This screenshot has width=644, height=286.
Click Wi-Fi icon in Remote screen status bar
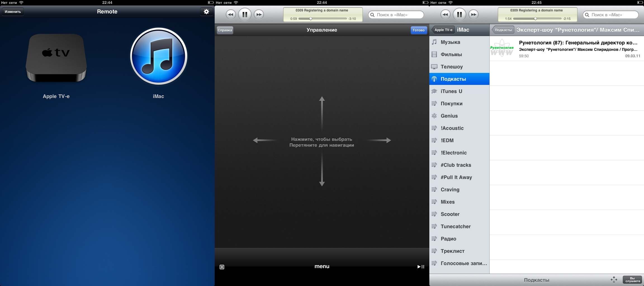21,3
